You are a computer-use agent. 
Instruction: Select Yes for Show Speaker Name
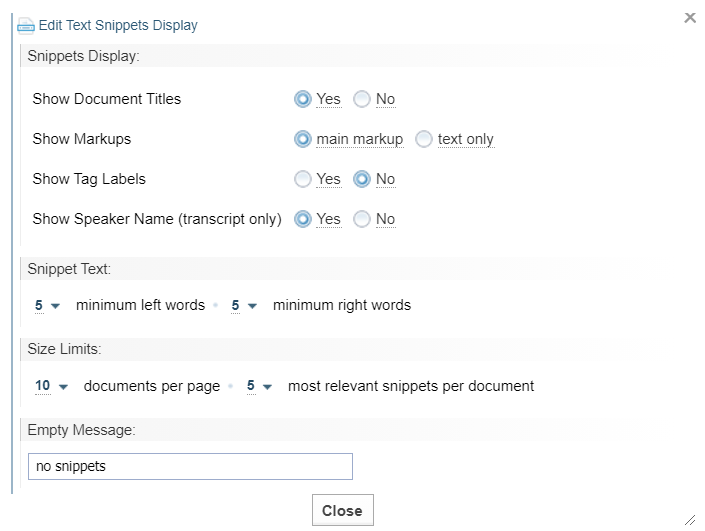pyautogui.click(x=303, y=219)
